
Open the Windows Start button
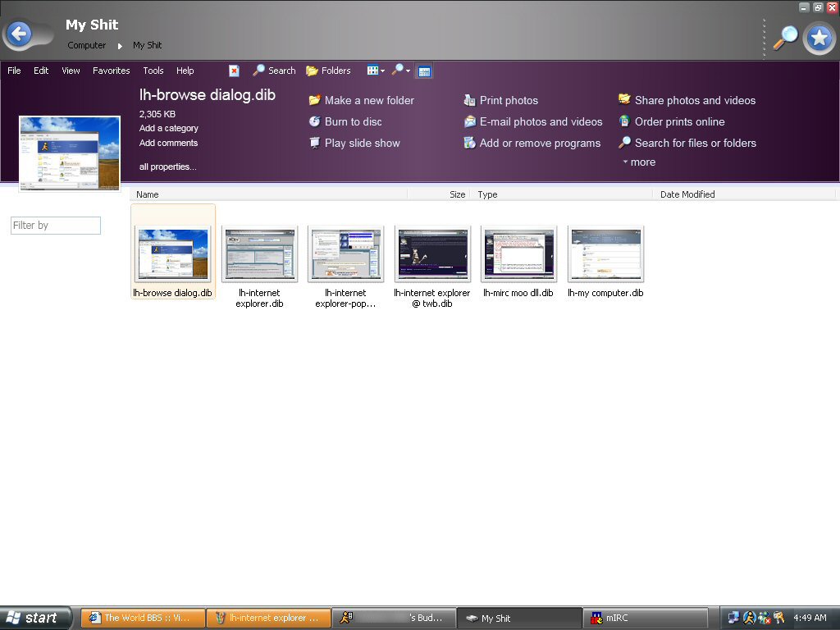click(34, 618)
